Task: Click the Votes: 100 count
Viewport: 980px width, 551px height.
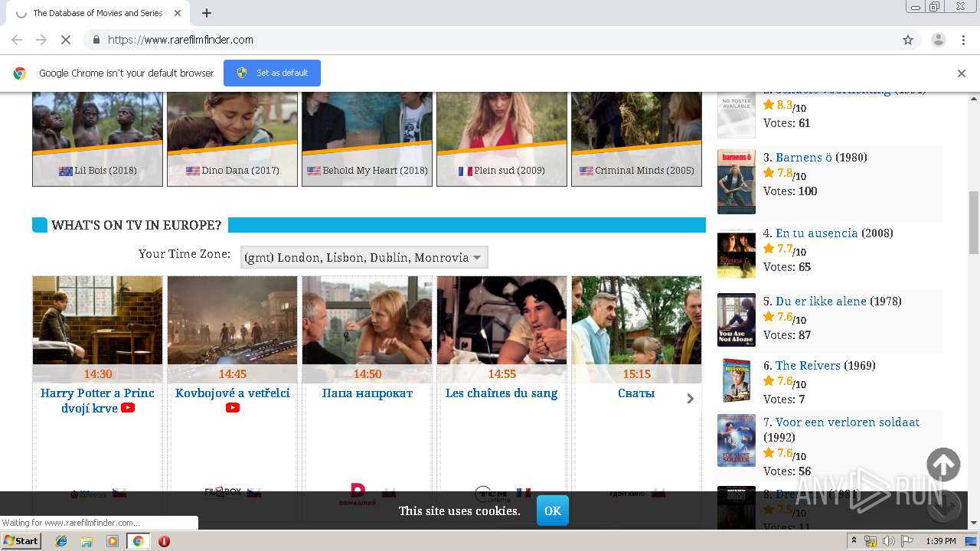Action: [790, 191]
